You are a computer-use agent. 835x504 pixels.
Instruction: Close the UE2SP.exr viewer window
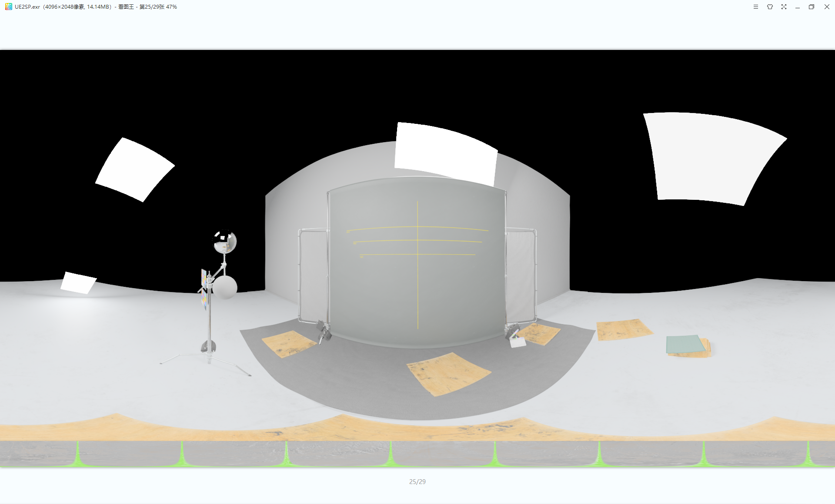point(827,7)
